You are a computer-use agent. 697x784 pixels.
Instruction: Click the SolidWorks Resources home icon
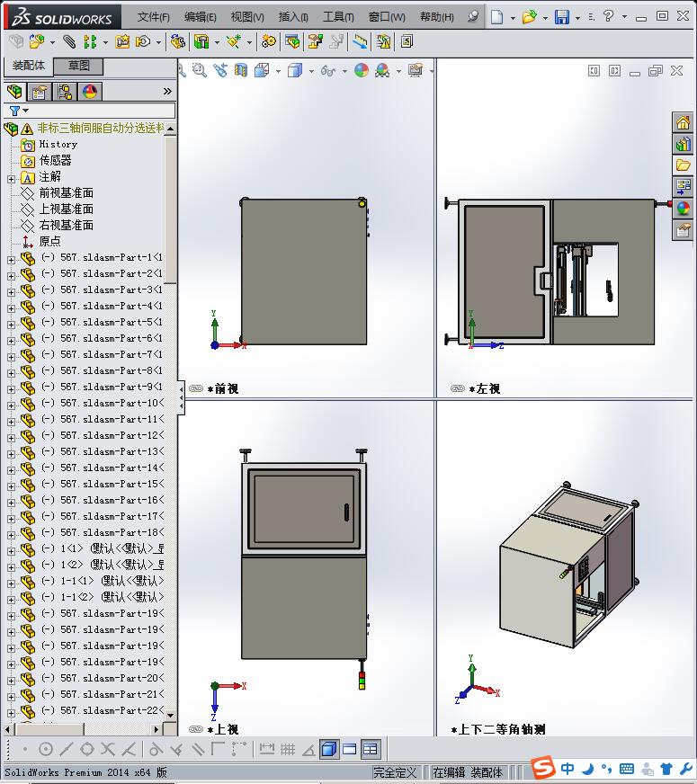[683, 122]
